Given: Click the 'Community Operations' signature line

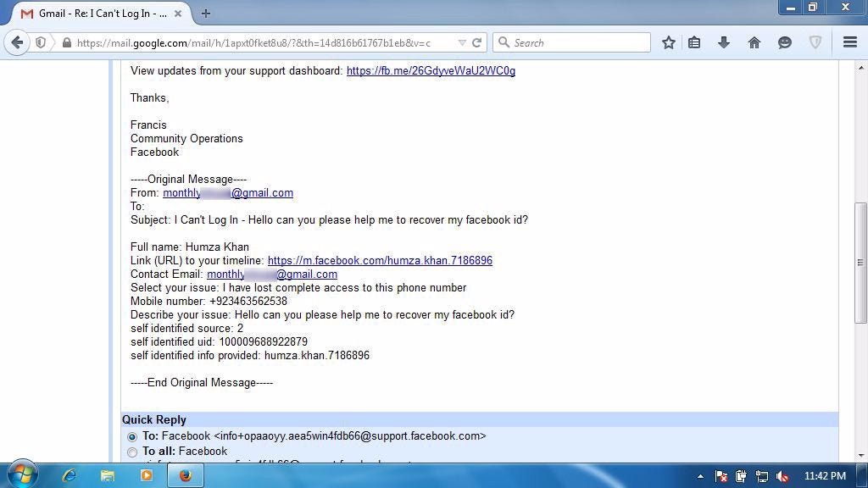Looking at the screenshot, I should 186,139.
